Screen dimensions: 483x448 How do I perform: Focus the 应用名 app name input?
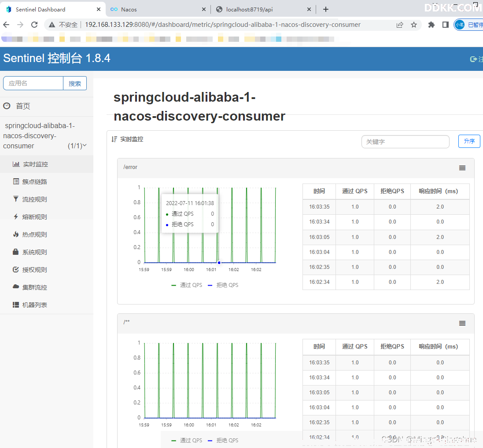point(33,84)
